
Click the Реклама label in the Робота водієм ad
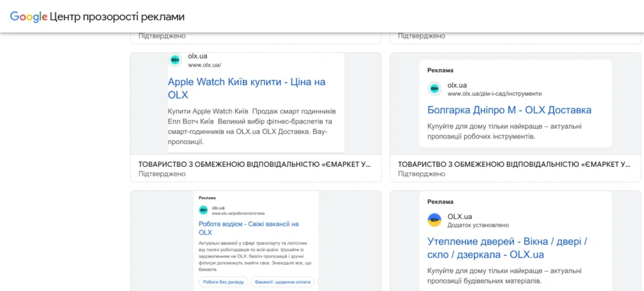pyautogui.click(x=208, y=198)
